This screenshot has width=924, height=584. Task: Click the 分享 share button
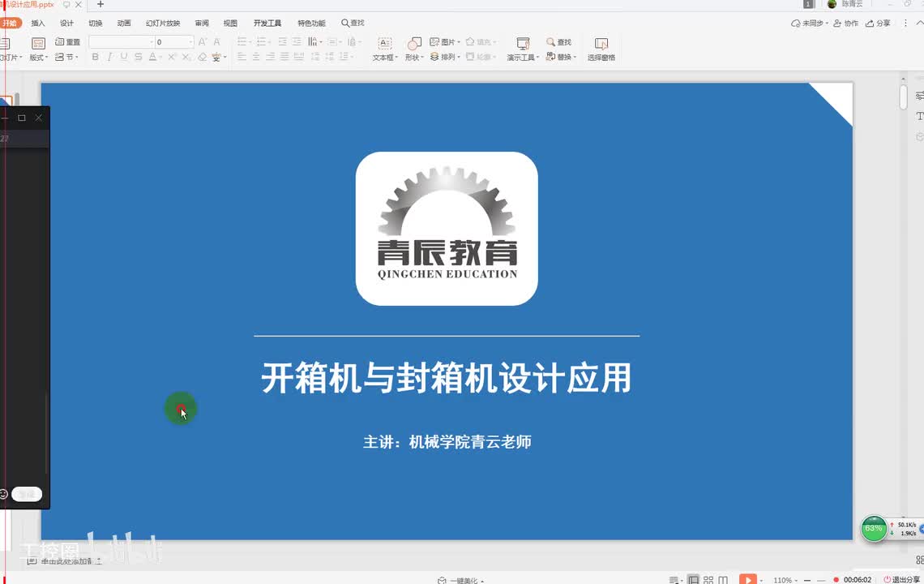point(878,23)
